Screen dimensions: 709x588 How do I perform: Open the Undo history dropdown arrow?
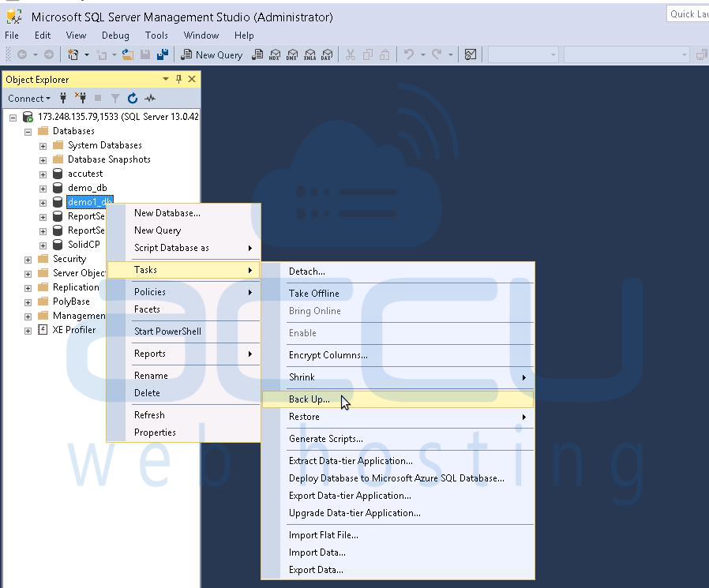click(422, 54)
